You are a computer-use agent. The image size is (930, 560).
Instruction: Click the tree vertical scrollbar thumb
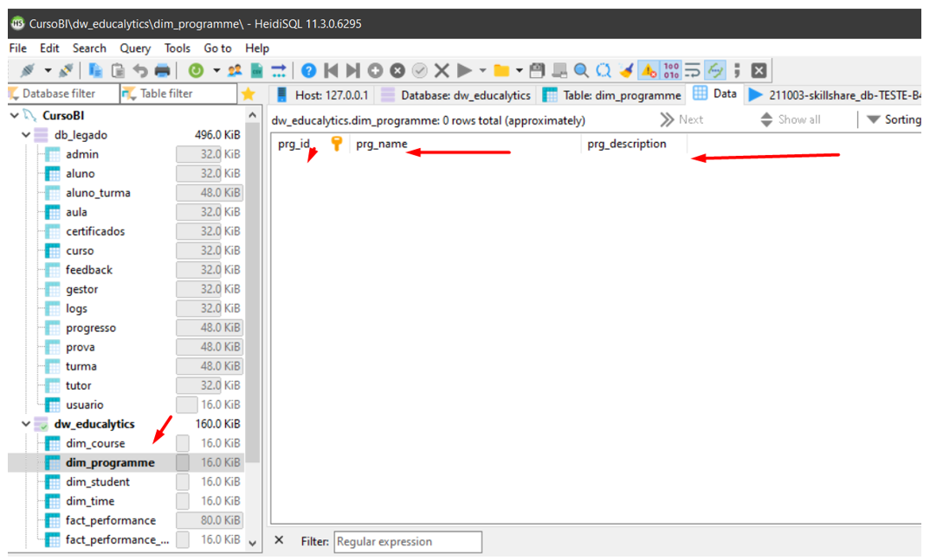point(253,293)
